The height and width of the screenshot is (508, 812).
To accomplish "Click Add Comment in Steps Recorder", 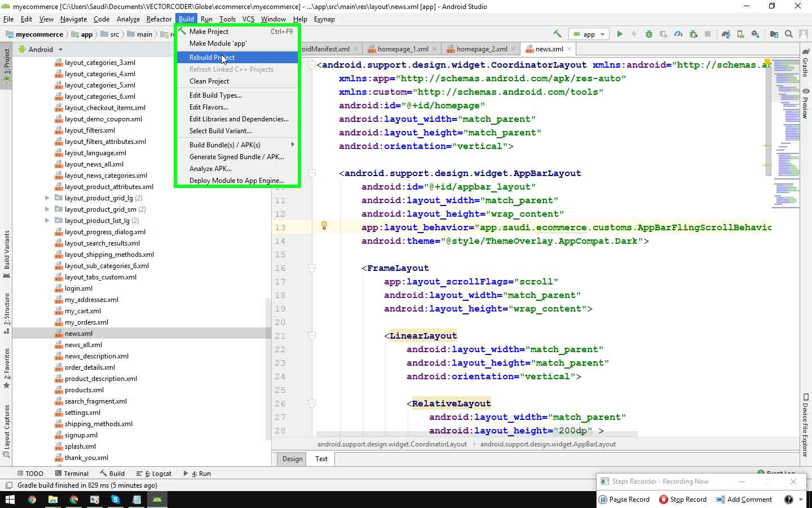I will point(744,500).
